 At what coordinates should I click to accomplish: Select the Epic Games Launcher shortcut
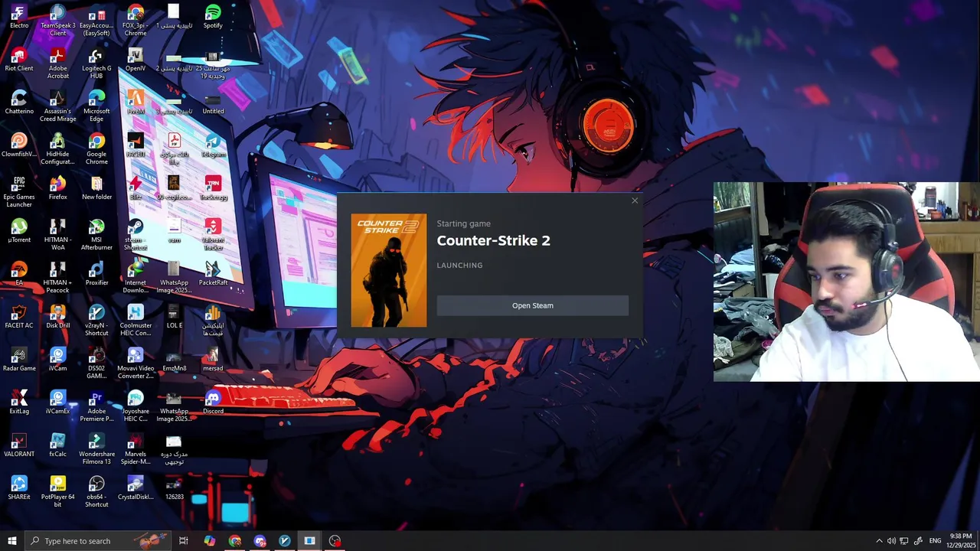pos(19,192)
